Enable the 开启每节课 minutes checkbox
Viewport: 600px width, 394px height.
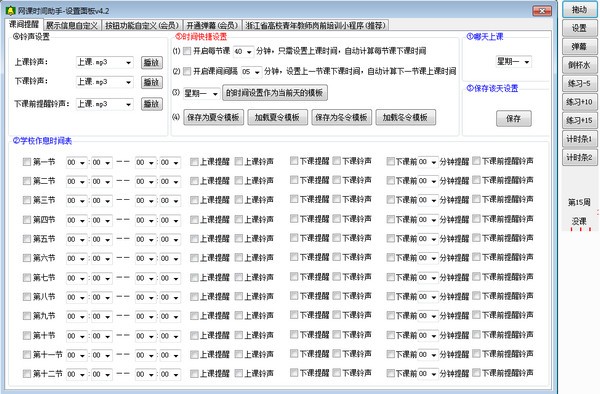[187, 51]
